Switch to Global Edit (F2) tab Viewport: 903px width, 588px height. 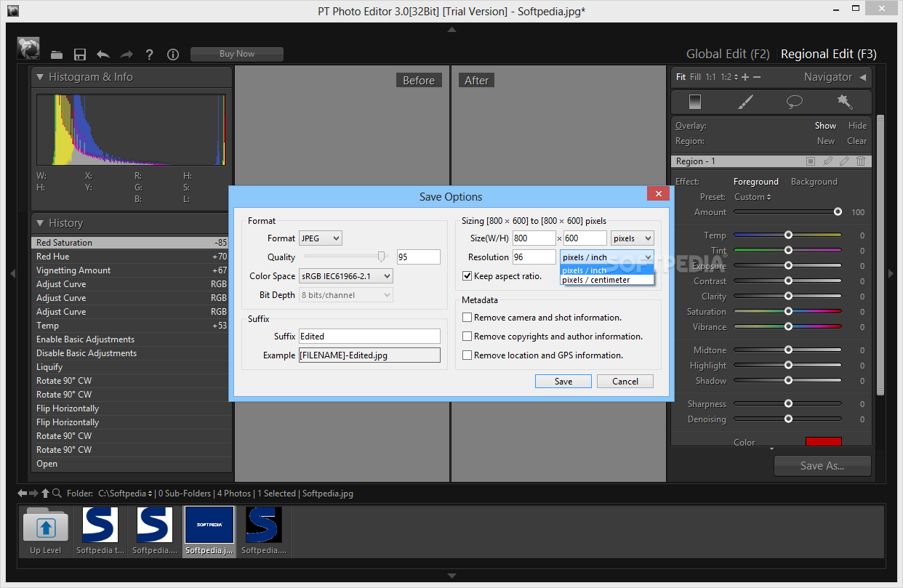(728, 54)
